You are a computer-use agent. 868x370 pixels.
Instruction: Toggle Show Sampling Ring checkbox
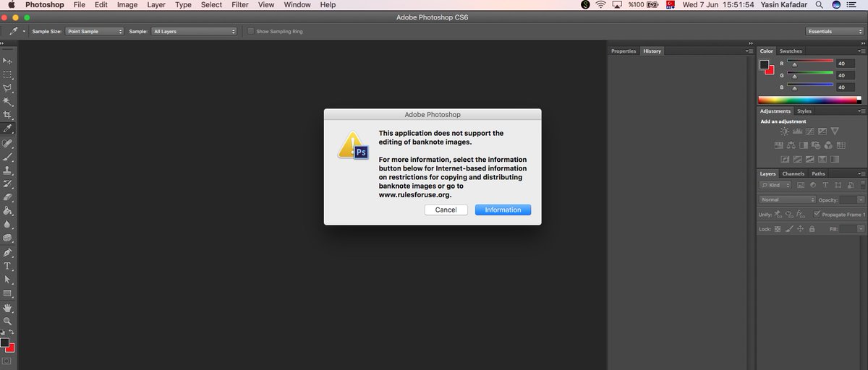click(x=251, y=32)
